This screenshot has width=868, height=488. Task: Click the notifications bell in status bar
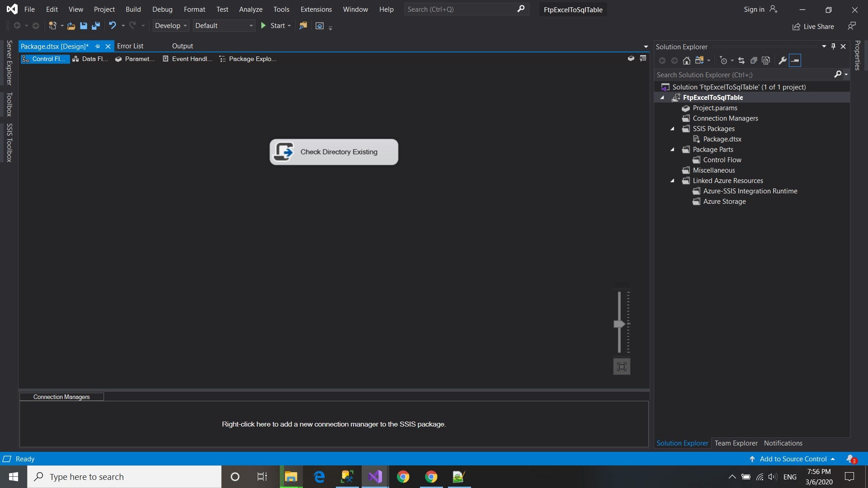(x=851, y=459)
